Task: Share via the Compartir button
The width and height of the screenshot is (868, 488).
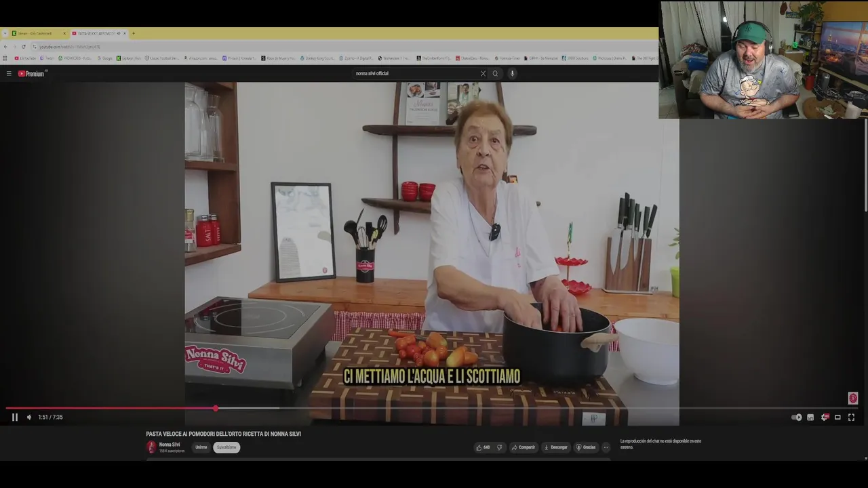Action: 524,447
